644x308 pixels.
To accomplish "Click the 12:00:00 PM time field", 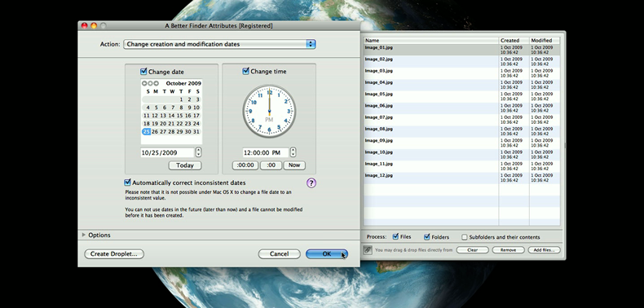I will (x=265, y=152).
